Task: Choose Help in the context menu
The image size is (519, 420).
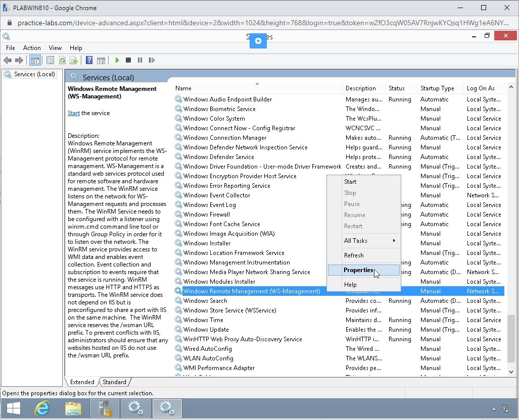Action: click(364, 284)
